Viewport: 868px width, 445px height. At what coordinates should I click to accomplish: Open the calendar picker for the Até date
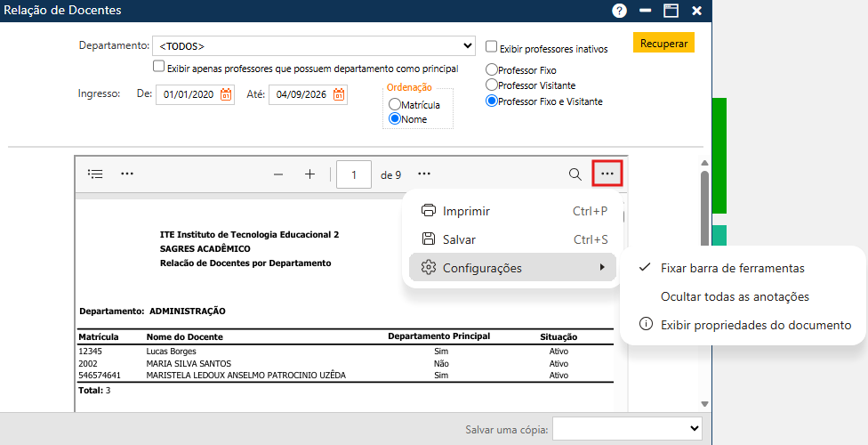click(339, 94)
